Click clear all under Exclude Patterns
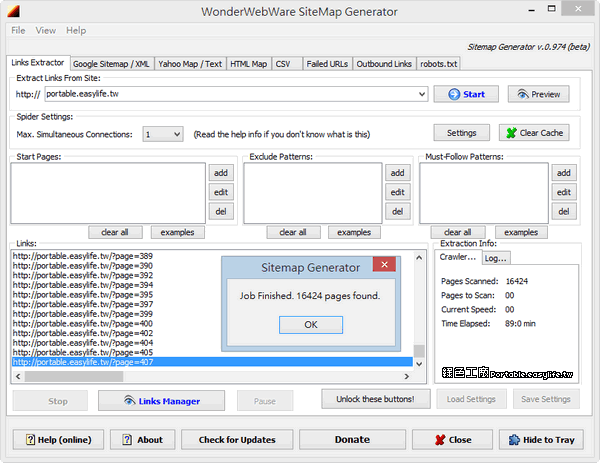 [293, 232]
